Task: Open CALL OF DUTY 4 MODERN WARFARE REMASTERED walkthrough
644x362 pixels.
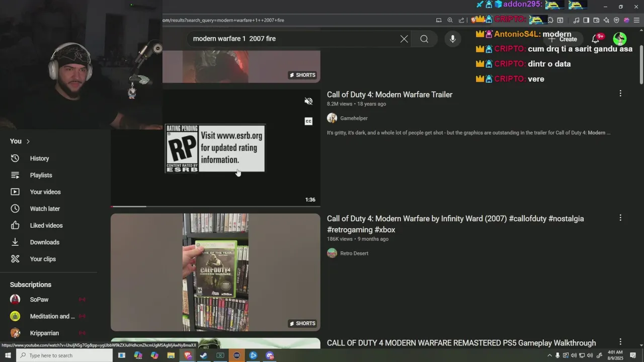Action: pyautogui.click(x=461, y=343)
